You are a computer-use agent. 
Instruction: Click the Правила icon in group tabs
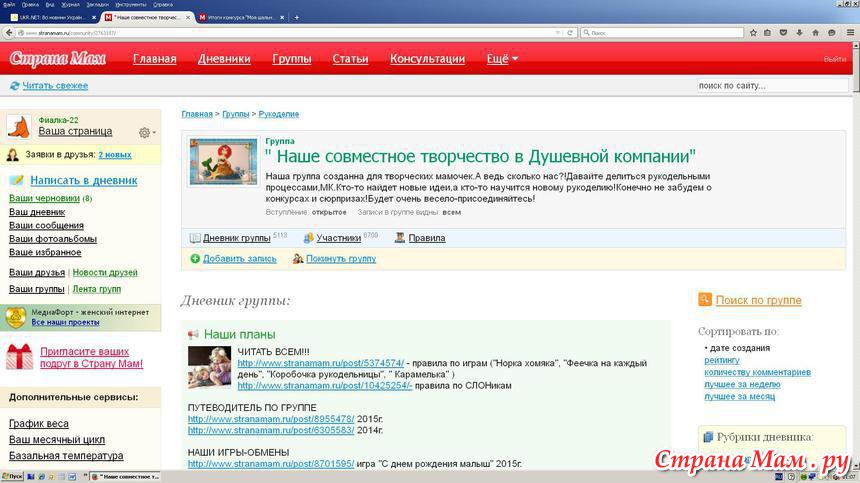[x=399, y=238]
